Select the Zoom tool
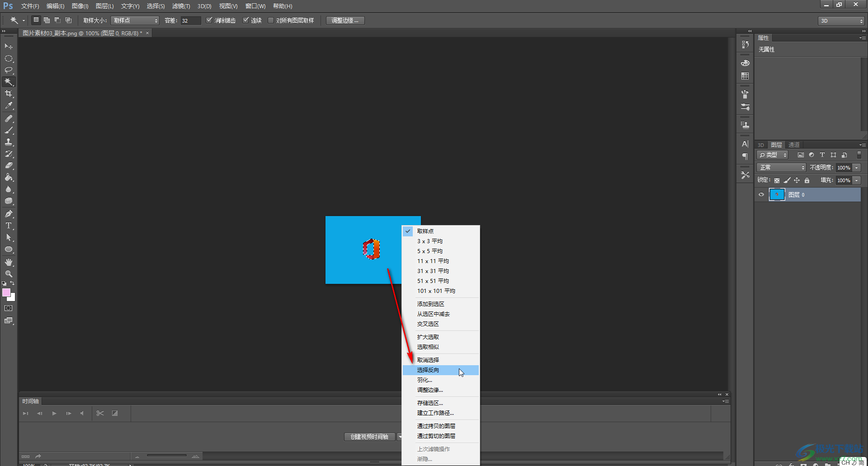The height and width of the screenshot is (466, 868). [9, 274]
